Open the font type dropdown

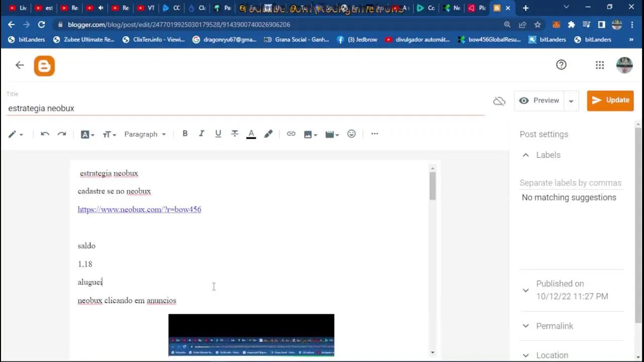pos(88,134)
